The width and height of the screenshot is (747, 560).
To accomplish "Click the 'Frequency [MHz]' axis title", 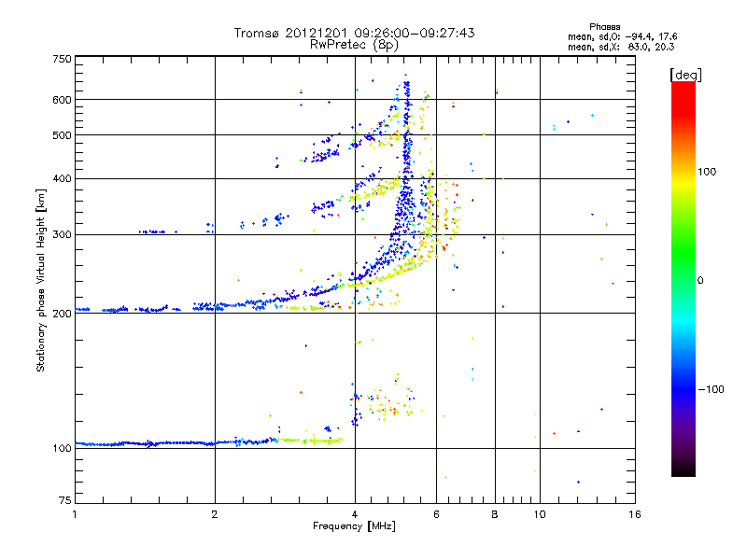I will pos(354,526).
